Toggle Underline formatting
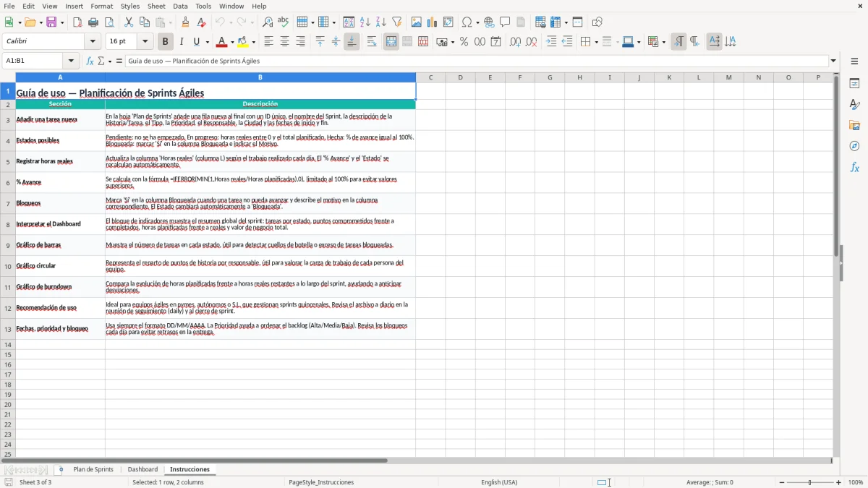Viewport: 868px width, 488px height. pyautogui.click(x=196, y=42)
